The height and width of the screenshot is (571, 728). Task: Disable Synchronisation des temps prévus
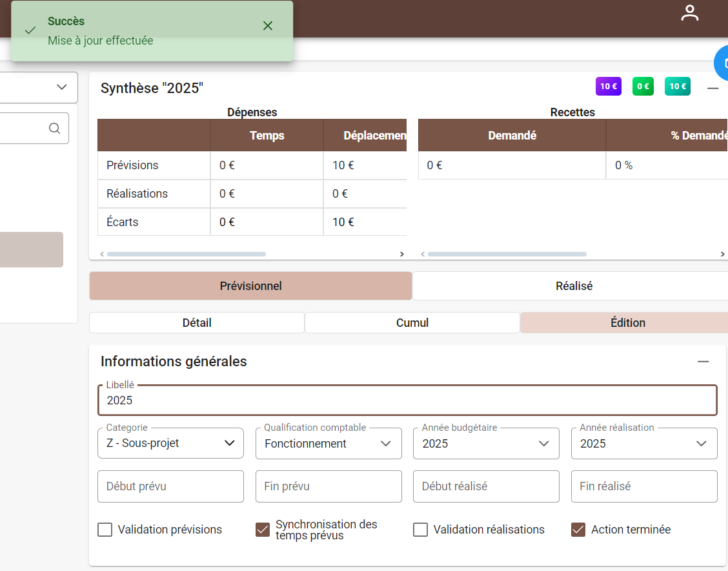262,529
